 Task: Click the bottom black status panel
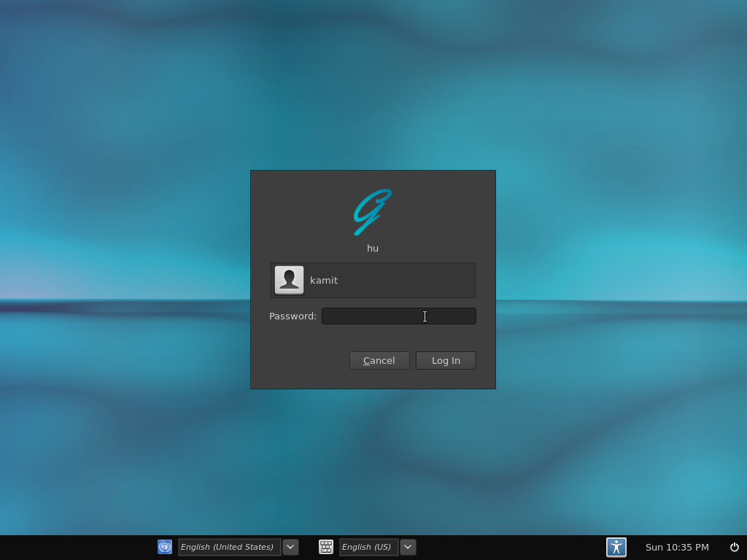coord(511,547)
